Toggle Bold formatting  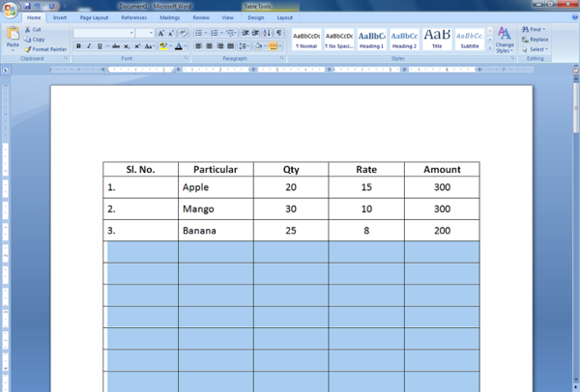tap(78, 46)
